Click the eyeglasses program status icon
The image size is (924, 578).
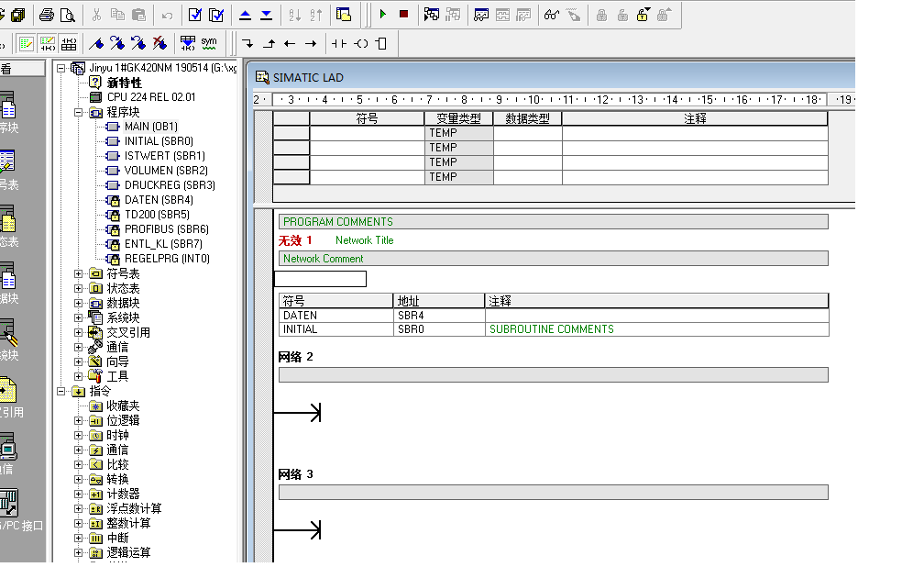click(x=551, y=15)
